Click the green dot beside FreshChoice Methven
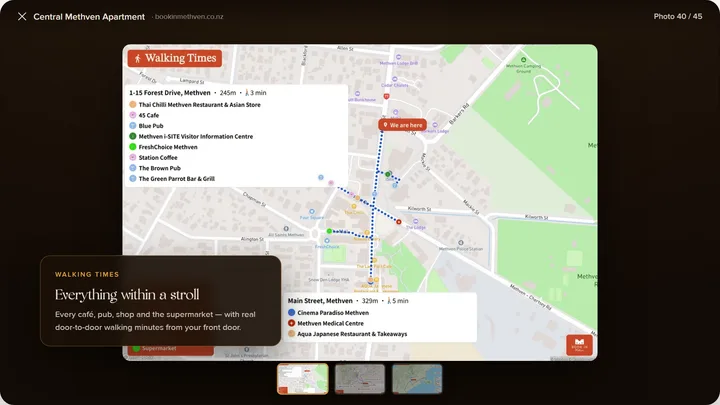 pos(133,146)
